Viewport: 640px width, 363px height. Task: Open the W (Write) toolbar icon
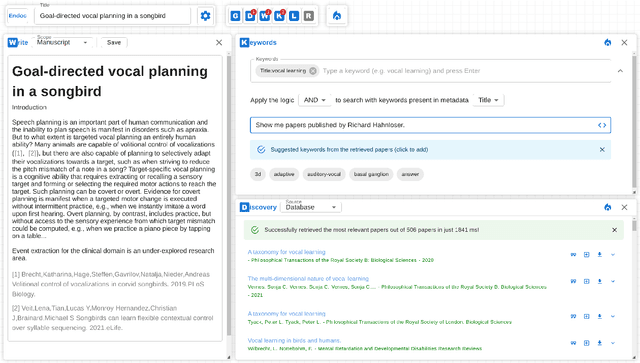click(x=264, y=16)
